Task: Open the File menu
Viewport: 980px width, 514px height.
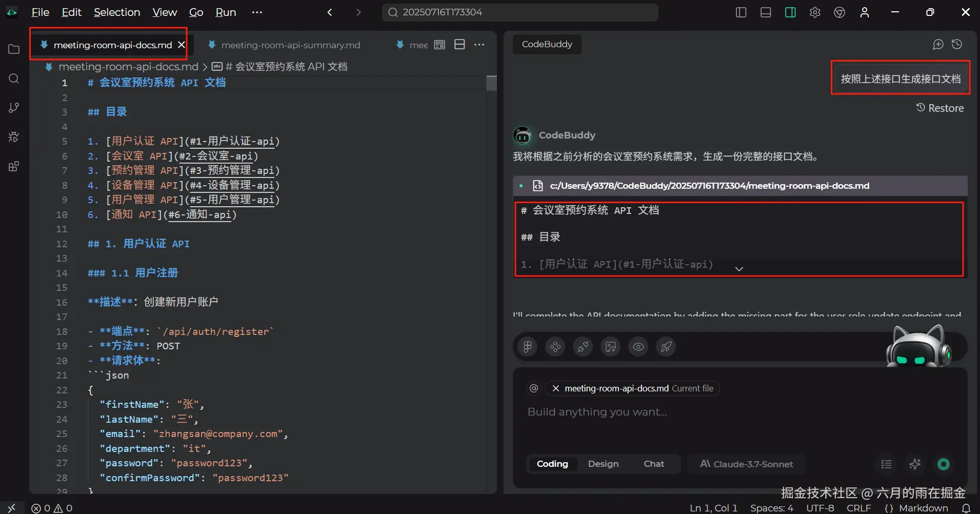Action: point(41,12)
